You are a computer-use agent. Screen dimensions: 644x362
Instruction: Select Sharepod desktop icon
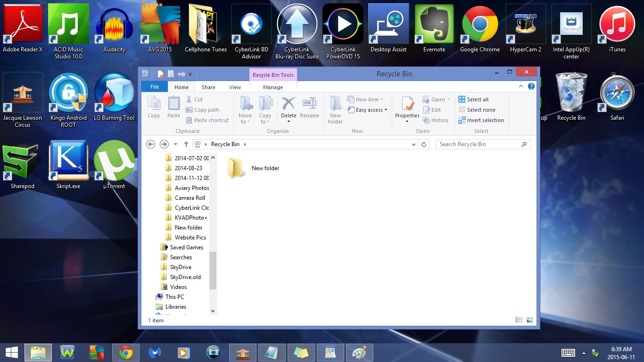[x=23, y=165]
